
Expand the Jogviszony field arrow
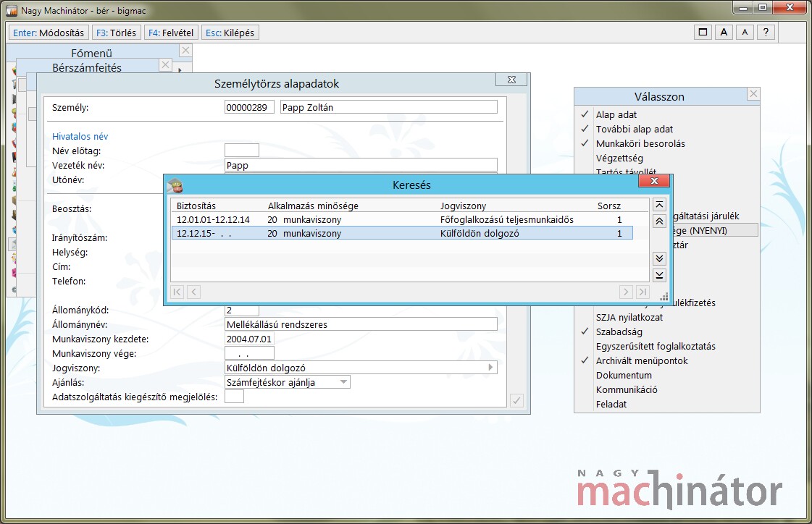[490, 368]
